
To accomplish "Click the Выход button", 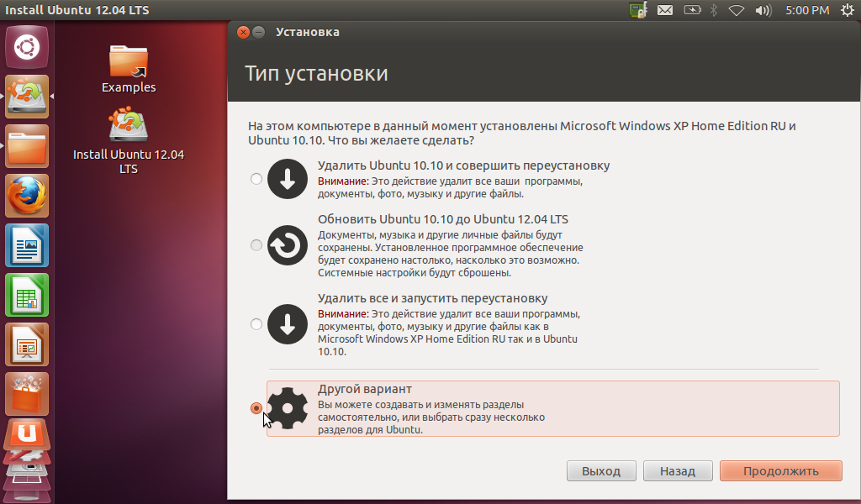I will coord(601,471).
